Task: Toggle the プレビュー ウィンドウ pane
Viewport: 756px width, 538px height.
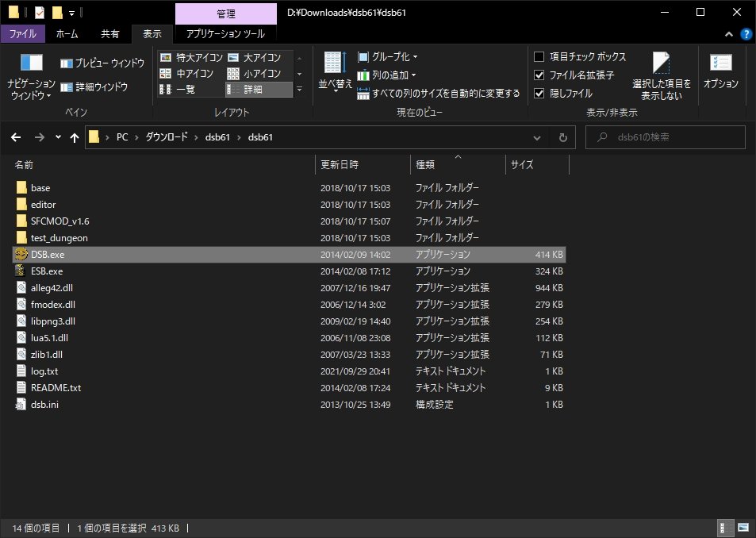Action: coord(102,63)
